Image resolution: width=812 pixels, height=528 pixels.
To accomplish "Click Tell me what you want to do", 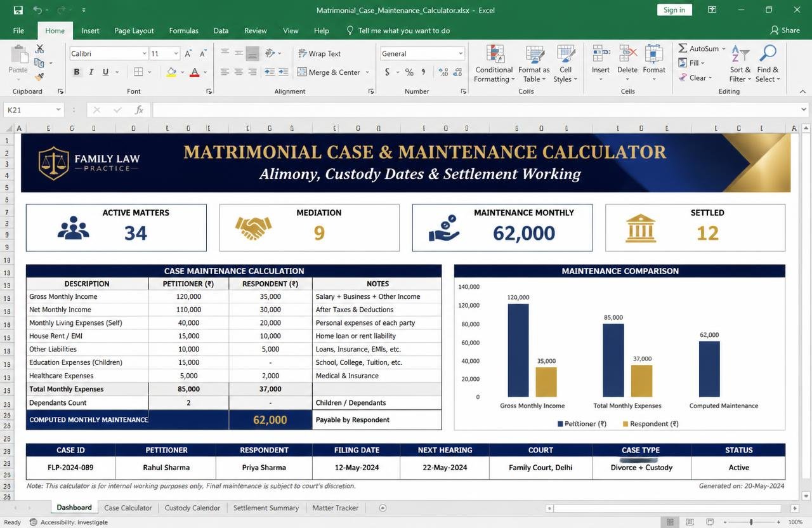I will click(398, 30).
